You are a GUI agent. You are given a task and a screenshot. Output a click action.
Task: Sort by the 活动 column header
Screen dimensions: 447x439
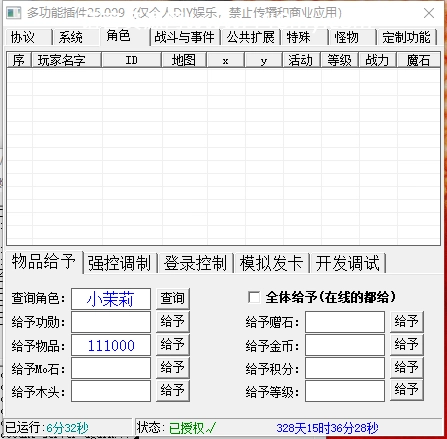point(302,61)
